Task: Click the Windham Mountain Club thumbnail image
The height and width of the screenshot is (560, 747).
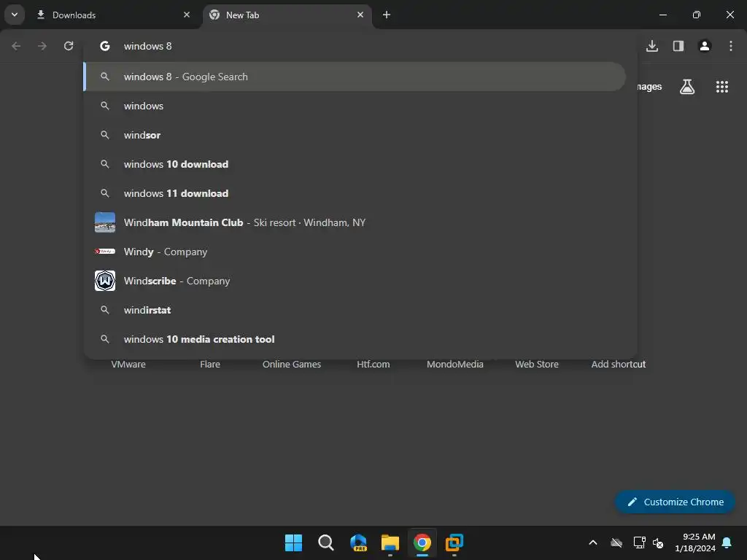Action: [x=105, y=222]
